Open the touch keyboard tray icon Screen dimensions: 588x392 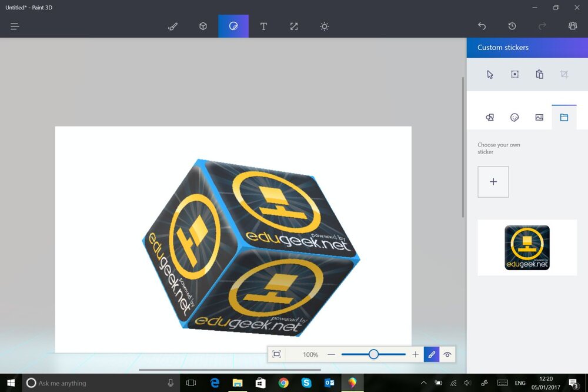[x=503, y=383]
